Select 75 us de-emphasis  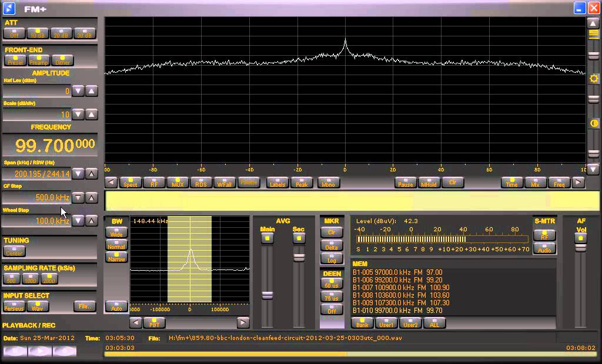tap(332, 296)
